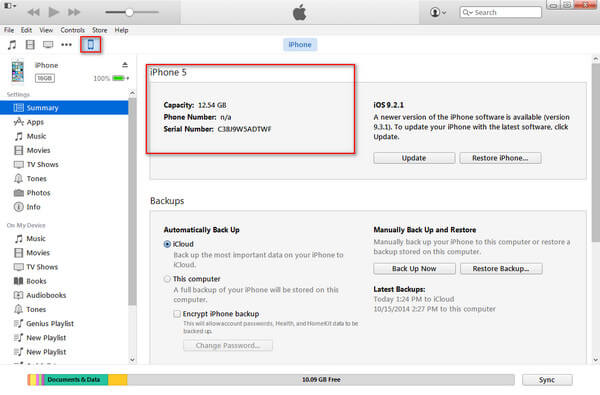600x395 pixels.
Task: Open the mini-player menu icon at top left
Action: coord(10,6)
